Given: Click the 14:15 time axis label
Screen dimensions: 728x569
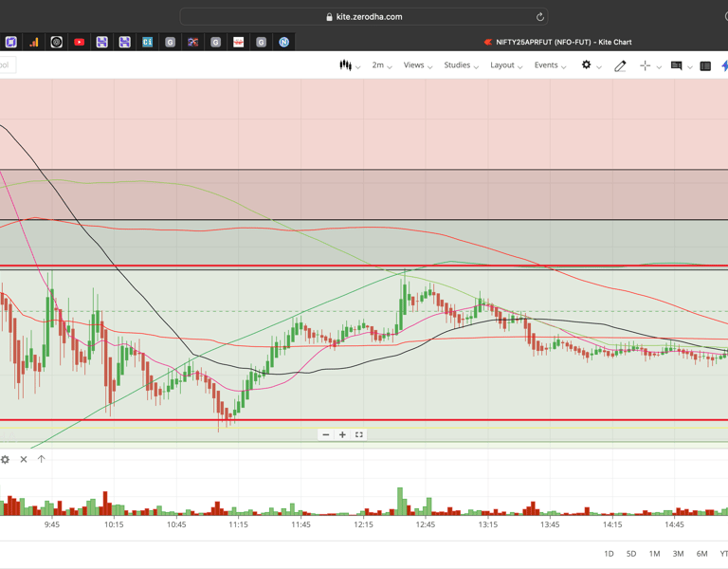Looking at the screenshot, I should tap(612, 524).
